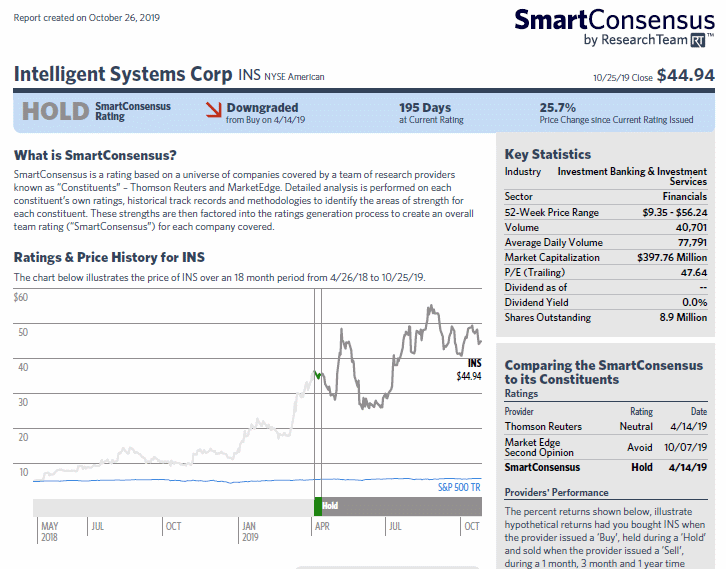Click the green rating marker on timeline bar
This screenshot has width=726, height=569.
click(x=318, y=506)
